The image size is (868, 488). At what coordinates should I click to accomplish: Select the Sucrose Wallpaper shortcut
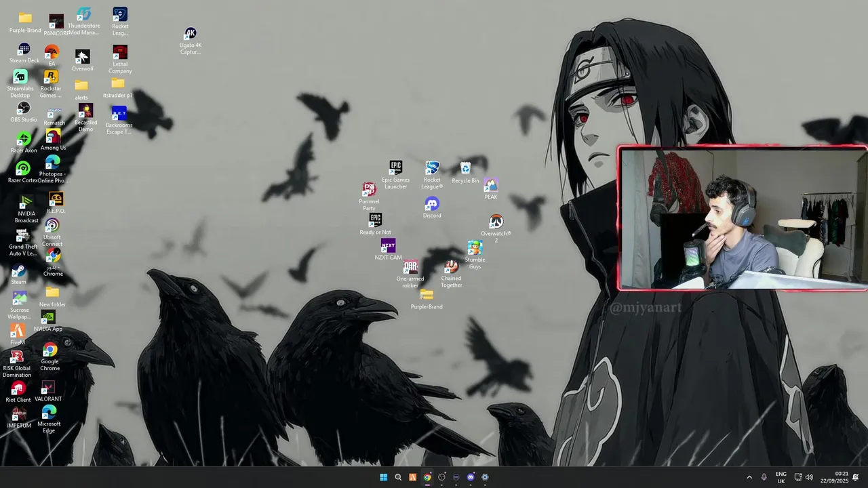coord(20,306)
